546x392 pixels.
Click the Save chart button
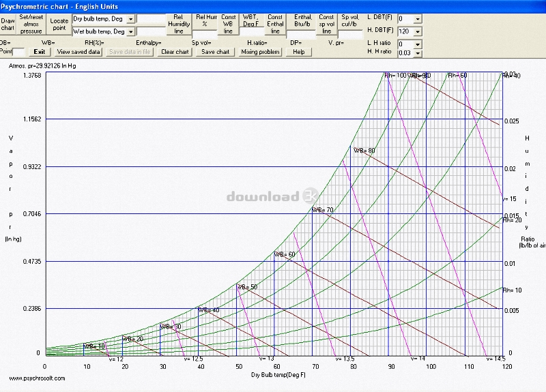click(216, 52)
